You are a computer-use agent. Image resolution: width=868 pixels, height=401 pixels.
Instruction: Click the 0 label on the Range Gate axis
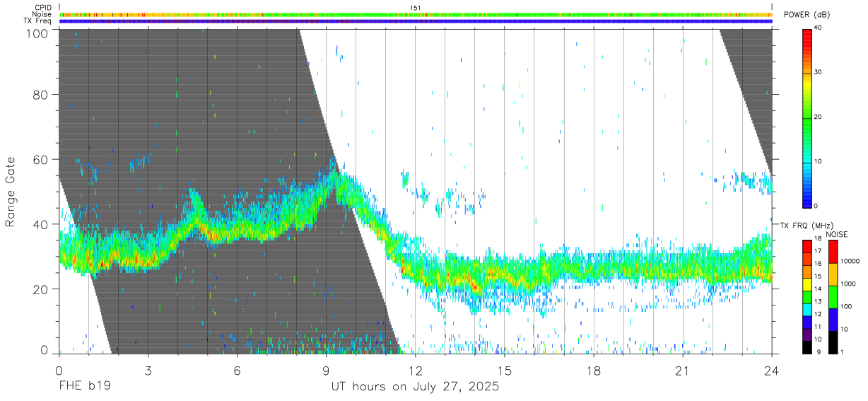click(44, 350)
